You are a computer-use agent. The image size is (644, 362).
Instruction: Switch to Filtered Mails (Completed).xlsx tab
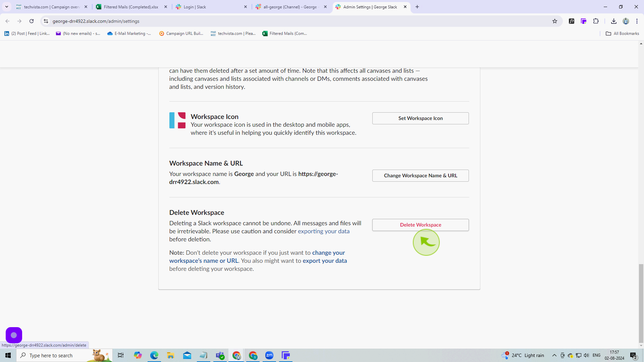tap(131, 7)
